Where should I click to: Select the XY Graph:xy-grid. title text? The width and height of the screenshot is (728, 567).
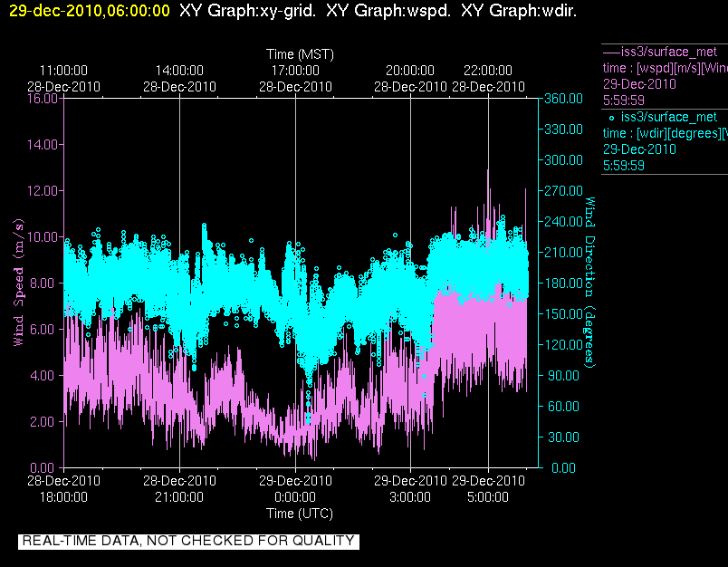[247, 10]
